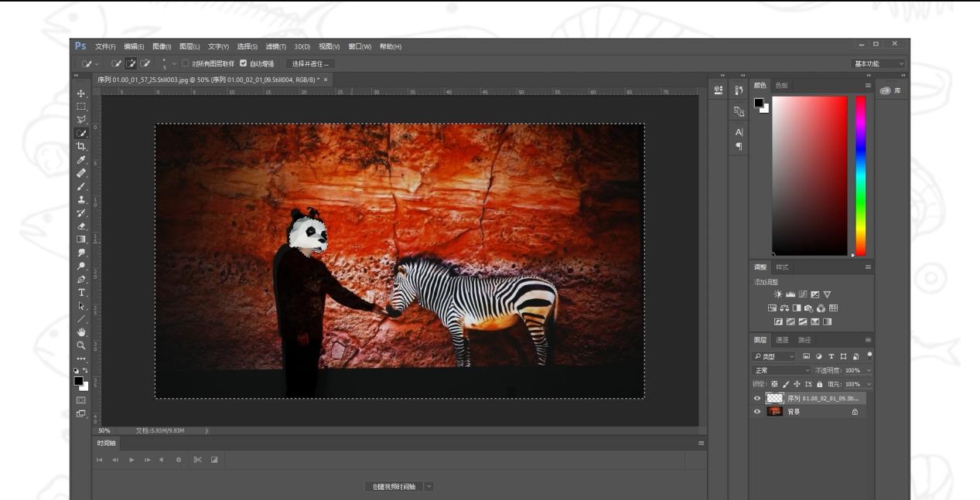The image size is (980, 500).
Task: Click the 选择并遮住 button
Action: click(310, 63)
